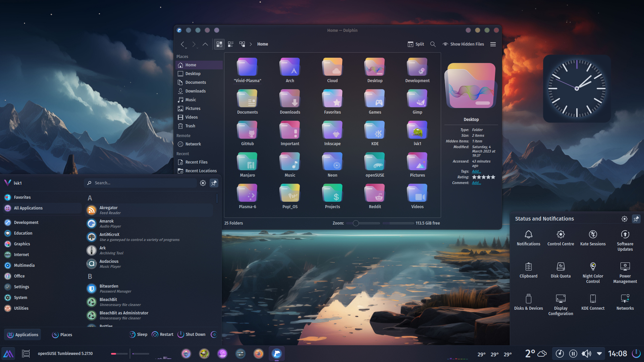Set the five-star rating on Desktop

[493, 177]
